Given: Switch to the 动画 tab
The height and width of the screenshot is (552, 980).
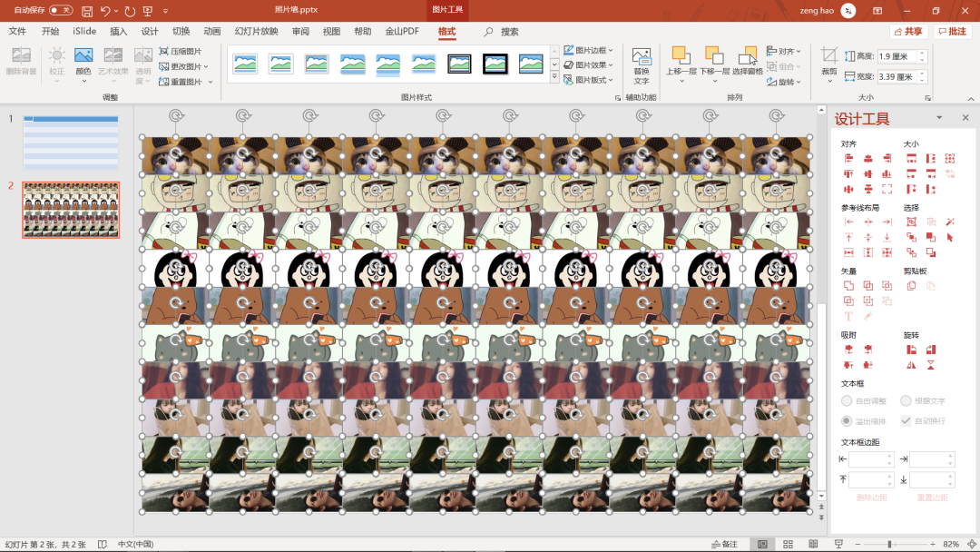Looking at the screenshot, I should tap(211, 31).
